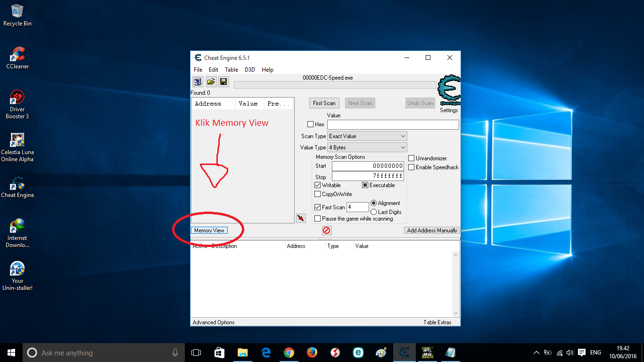Screen dimensions: 644x362
Task: Click the Cheat Engine logo above Settings
Action: click(449, 90)
